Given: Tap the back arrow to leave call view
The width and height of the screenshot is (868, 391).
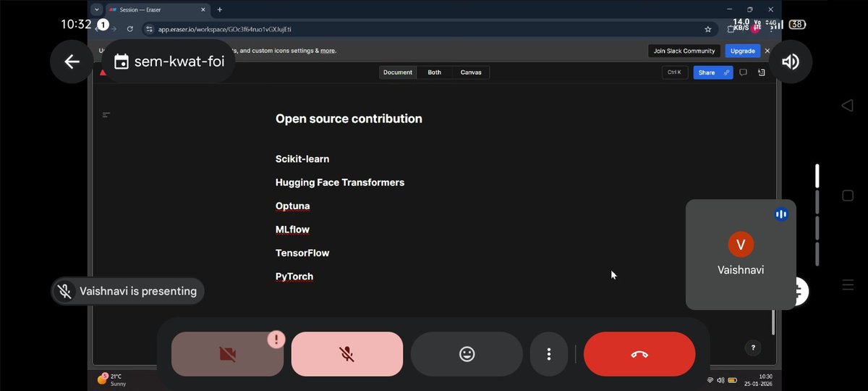Looking at the screenshot, I should click(72, 62).
